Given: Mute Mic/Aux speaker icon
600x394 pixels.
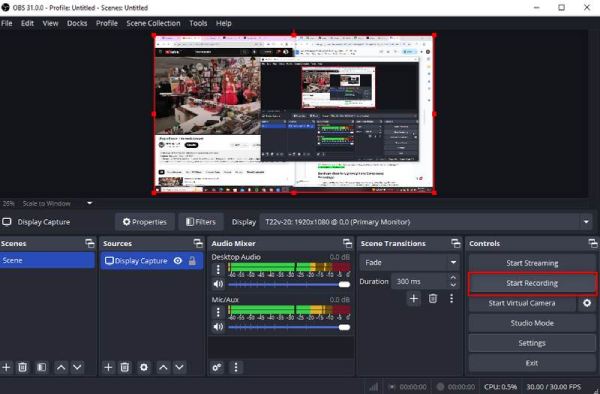Looking at the screenshot, I should coord(218,327).
